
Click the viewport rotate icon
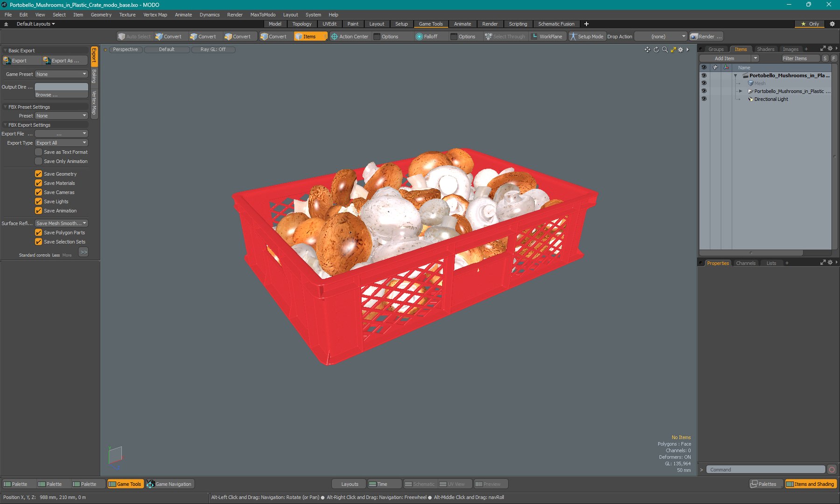point(656,49)
